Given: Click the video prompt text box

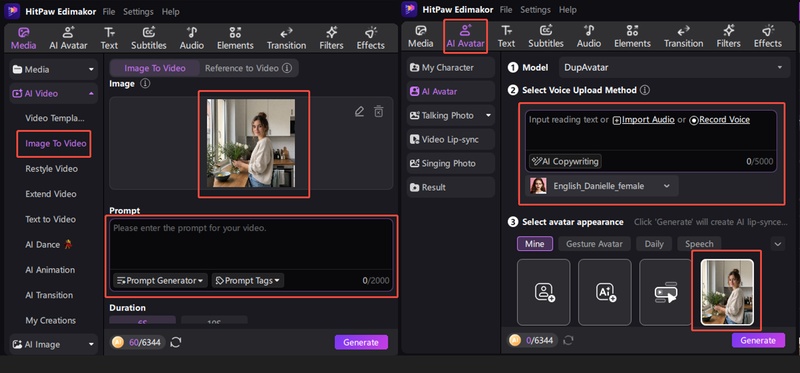Looking at the screenshot, I should coord(252,244).
